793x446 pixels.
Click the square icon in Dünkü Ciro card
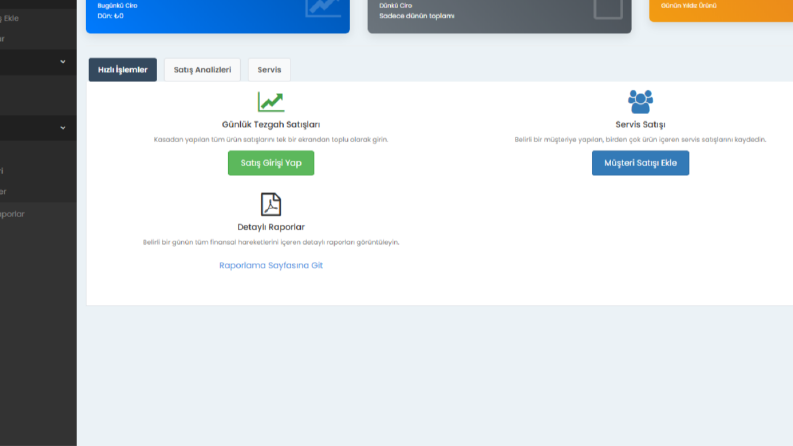(608, 9)
